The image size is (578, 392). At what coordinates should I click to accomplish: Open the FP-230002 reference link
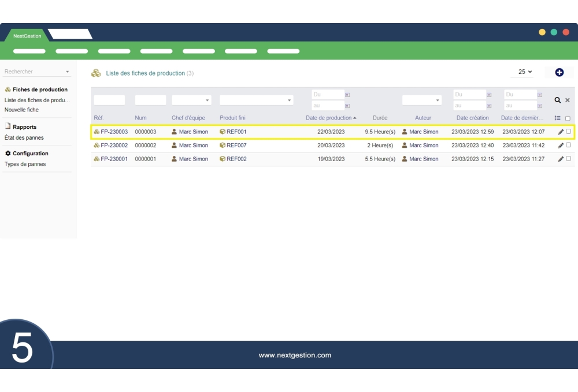[x=114, y=145]
